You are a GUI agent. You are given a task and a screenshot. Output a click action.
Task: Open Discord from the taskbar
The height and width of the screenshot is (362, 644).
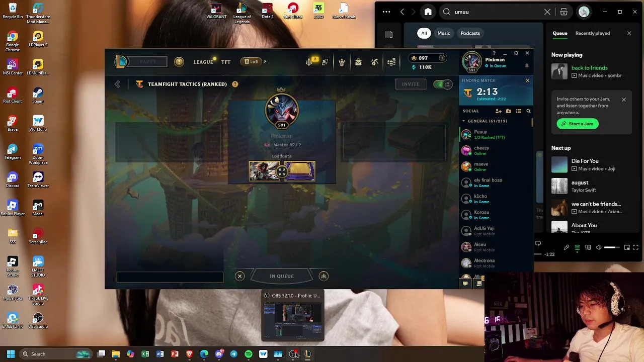[219, 354]
